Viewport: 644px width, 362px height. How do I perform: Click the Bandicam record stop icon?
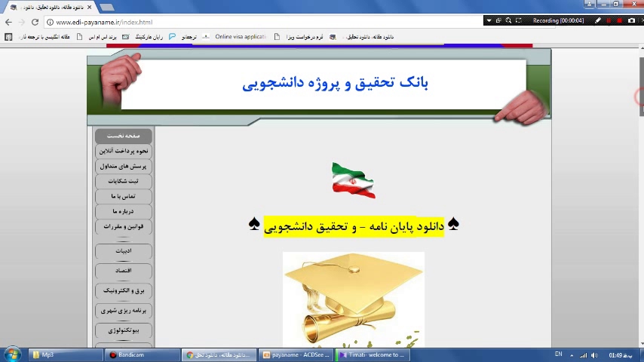(x=620, y=20)
